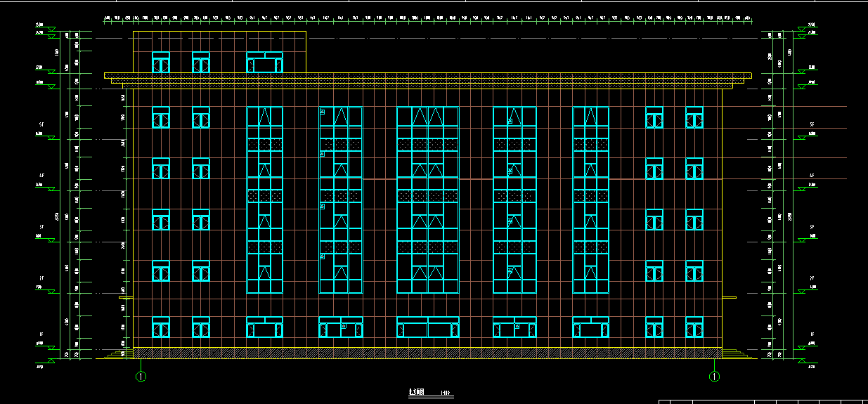
Task: Pick the entrance steps at right building base
Action: click(737, 354)
